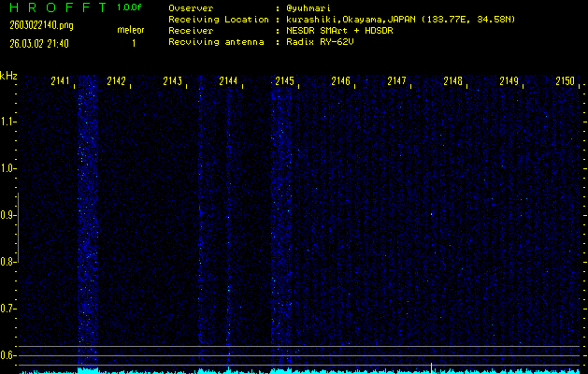The height and width of the screenshot is (374, 588).
Task: Click the 0.8 kHz axis label
Action: [x=7, y=262]
